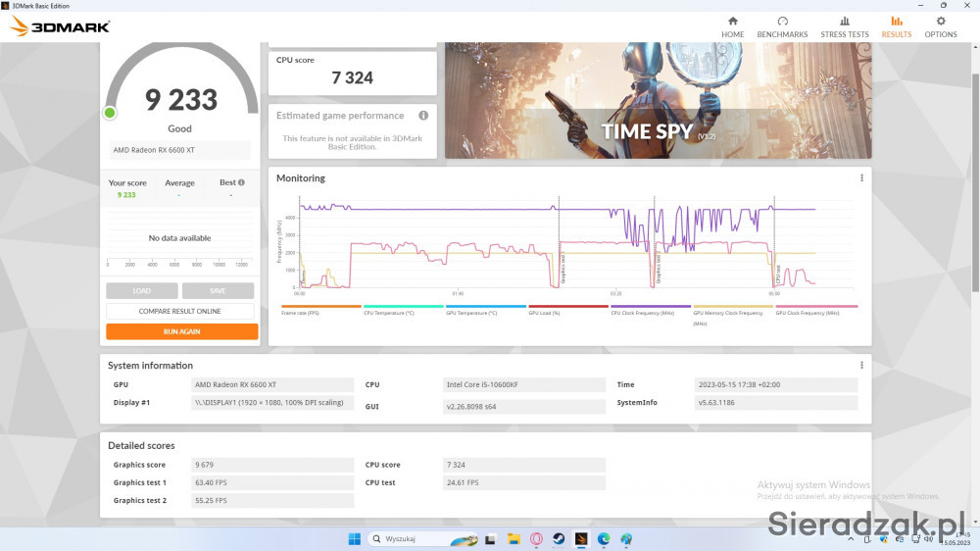Go to the Home tab
The width and height of the screenshot is (980, 551).
point(732,27)
